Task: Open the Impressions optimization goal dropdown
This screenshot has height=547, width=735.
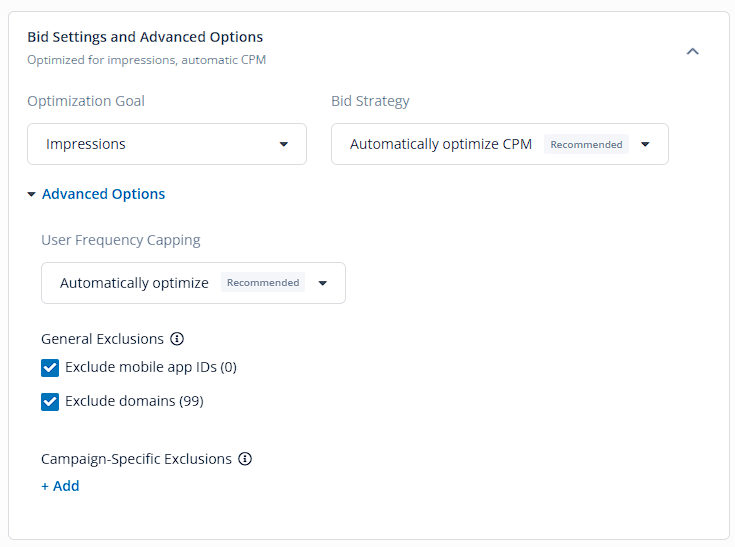Action: pyautogui.click(x=167, y=144)
